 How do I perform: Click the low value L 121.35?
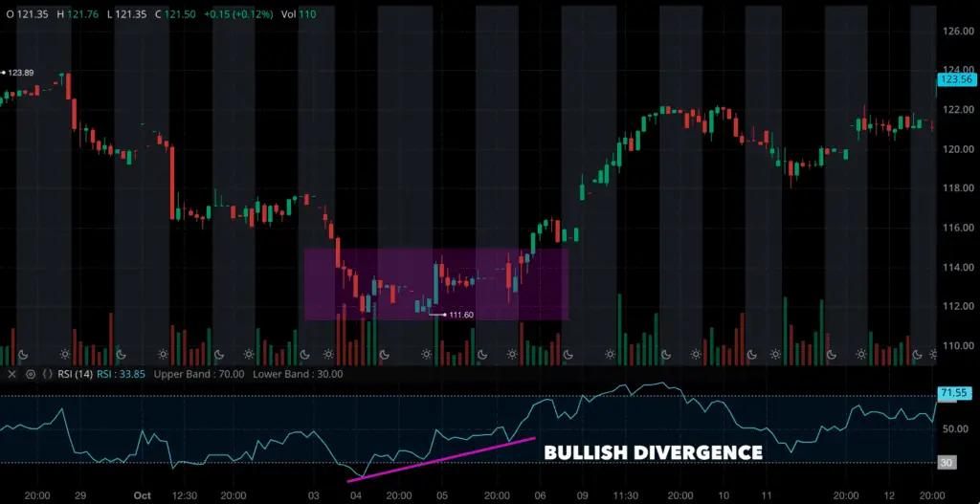[x=129, y=13]
